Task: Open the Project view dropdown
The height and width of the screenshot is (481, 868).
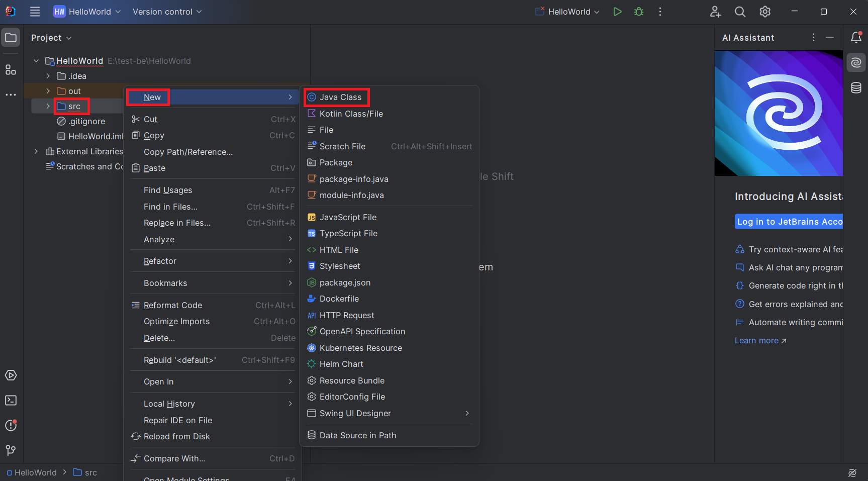Action: tap(51, 38)
